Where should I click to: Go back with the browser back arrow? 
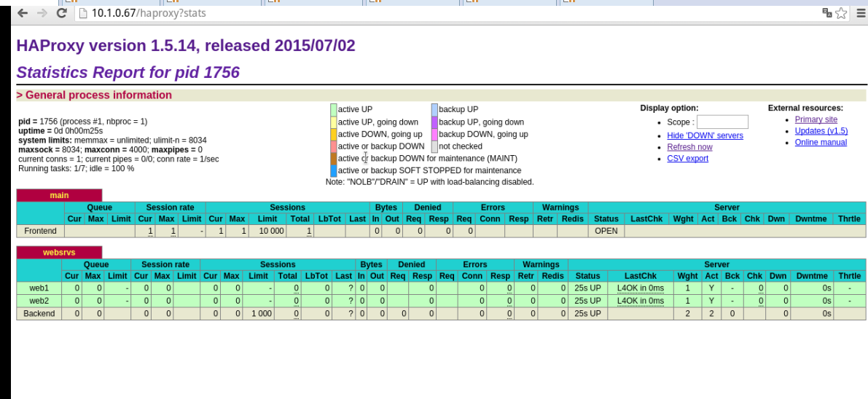(22, 13)
